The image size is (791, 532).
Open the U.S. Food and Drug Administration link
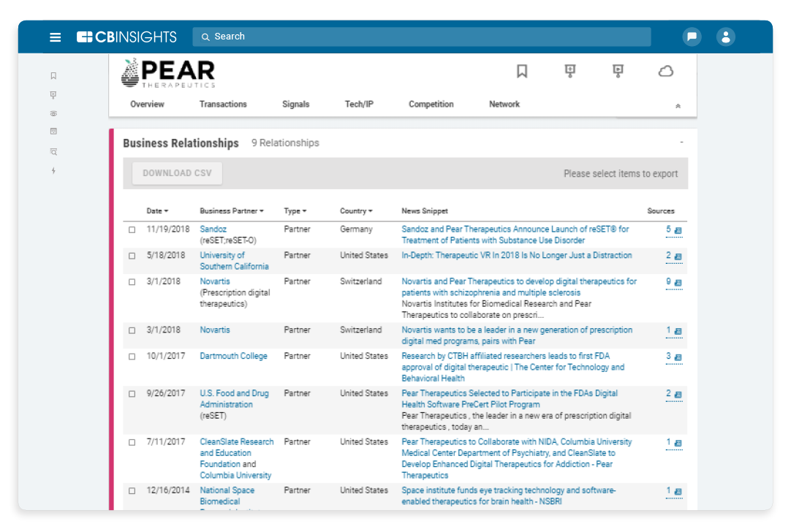click(x=234, y=399)
